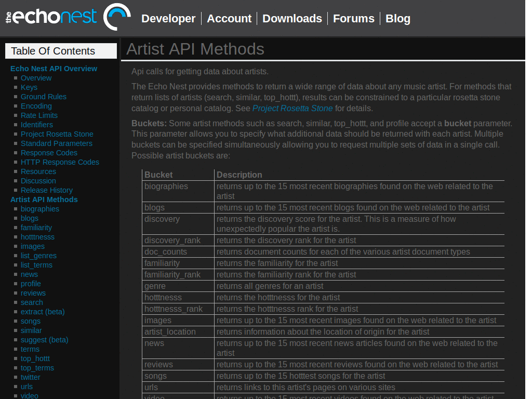Image resolution: width=532 pixels, height=399 pixels.
Task: Select the genre bucket cell
Action: [178, 286]
